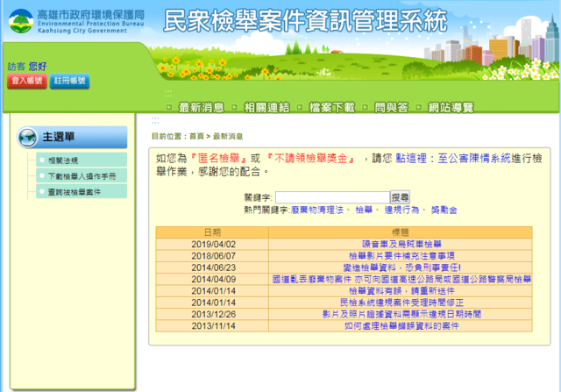Click the date cell 2013/11/14
The width and height of the screenshot is (561, 392).
[x=214, y=325]
